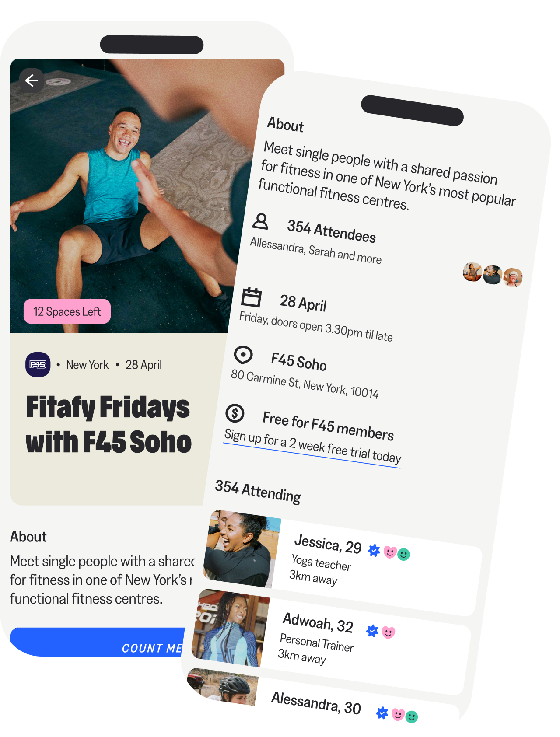Open Jessica's profile photo

(x=242, y=548)
